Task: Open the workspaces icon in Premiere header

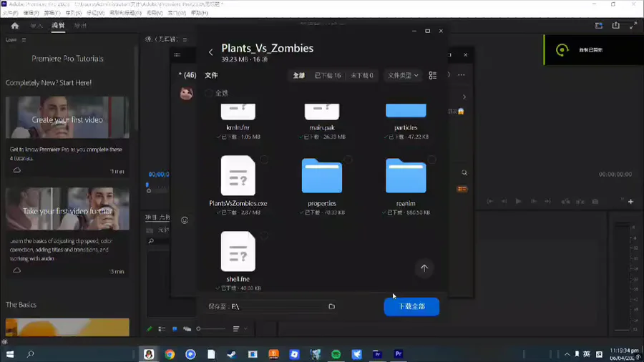Action: point(598,26)
